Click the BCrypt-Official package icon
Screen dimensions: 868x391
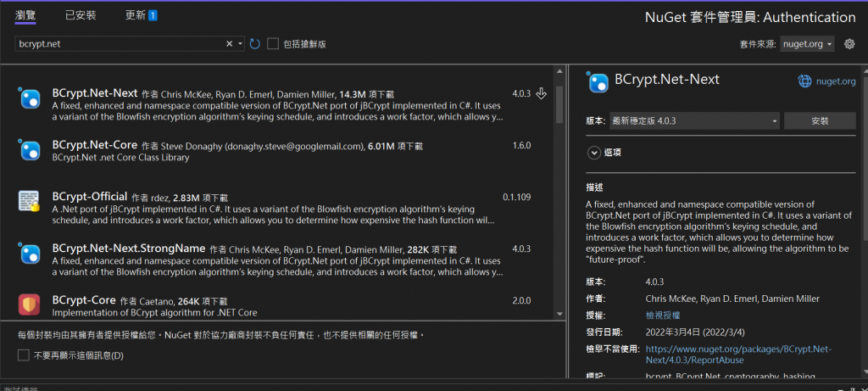click(29, 201)
